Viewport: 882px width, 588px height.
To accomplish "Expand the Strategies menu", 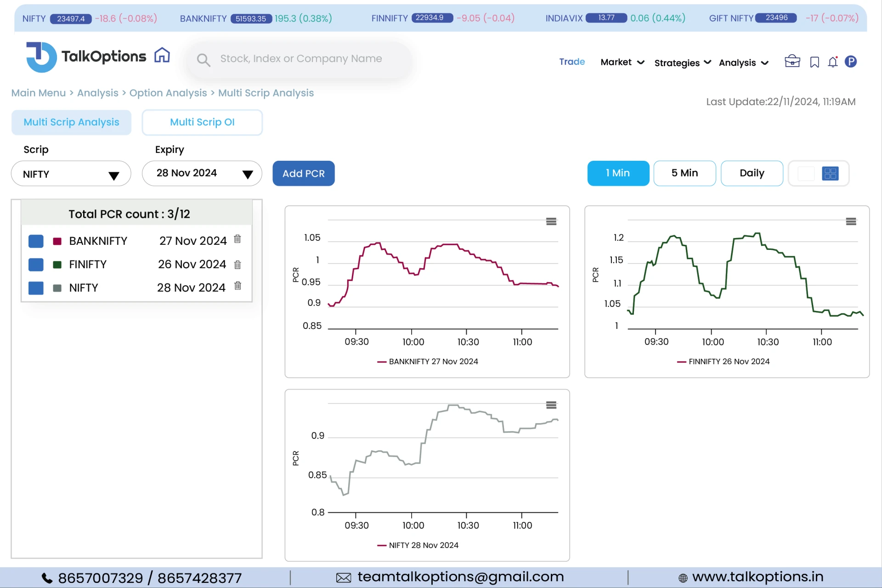I will [x=682, y=62].
